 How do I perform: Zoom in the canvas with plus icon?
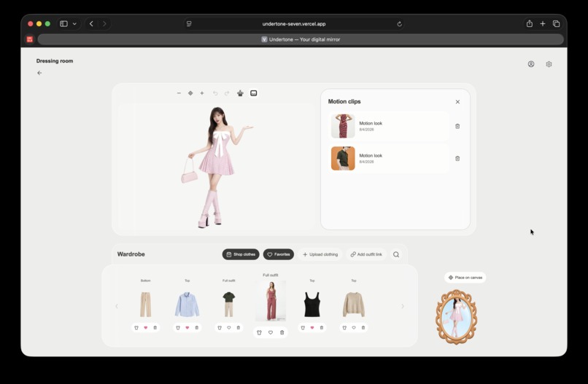[x=202, y=93]
